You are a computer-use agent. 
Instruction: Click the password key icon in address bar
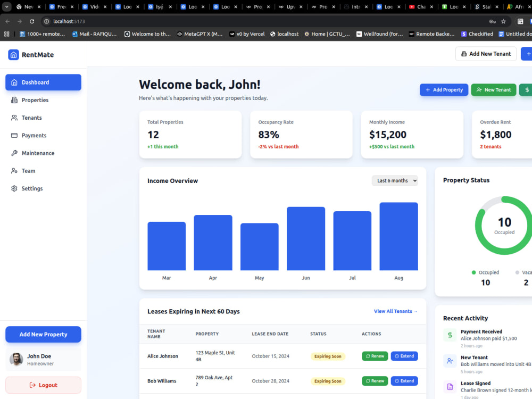click(x=492, y=21)
